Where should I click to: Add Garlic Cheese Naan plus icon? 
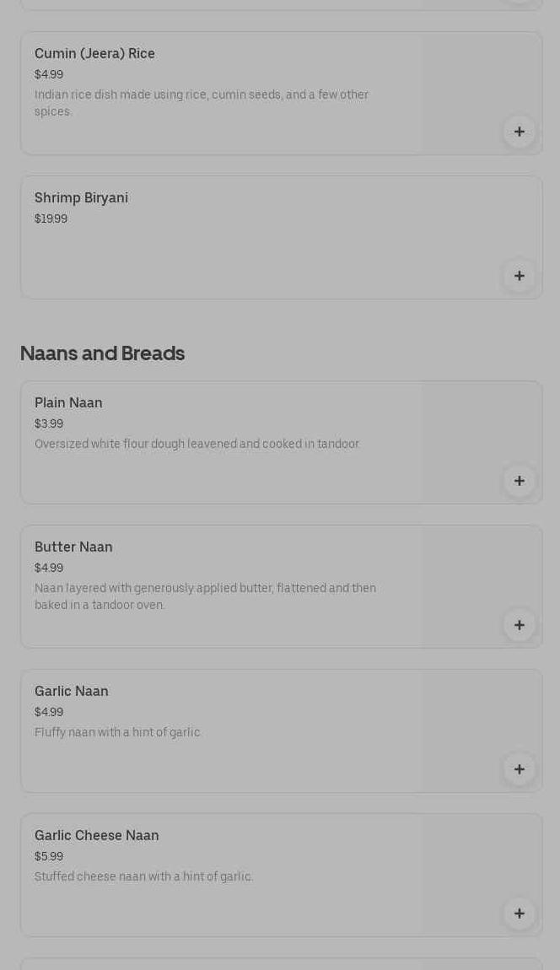point(519,913)
